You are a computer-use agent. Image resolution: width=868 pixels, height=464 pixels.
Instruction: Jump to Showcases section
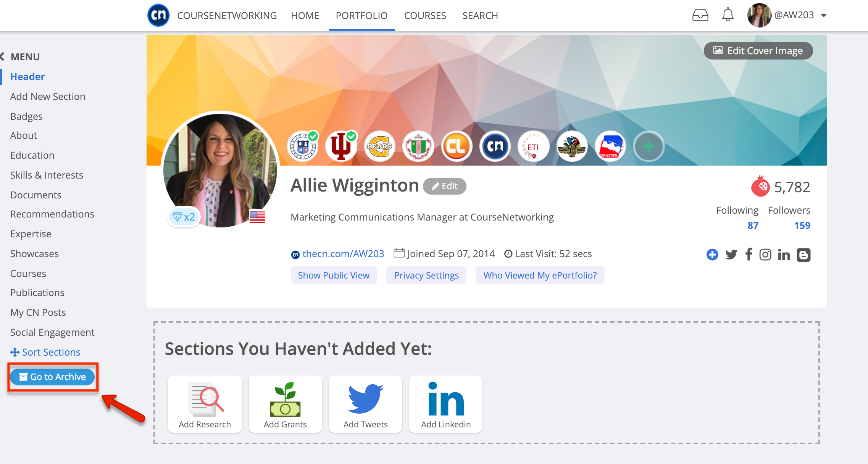(x=34, y=254)
